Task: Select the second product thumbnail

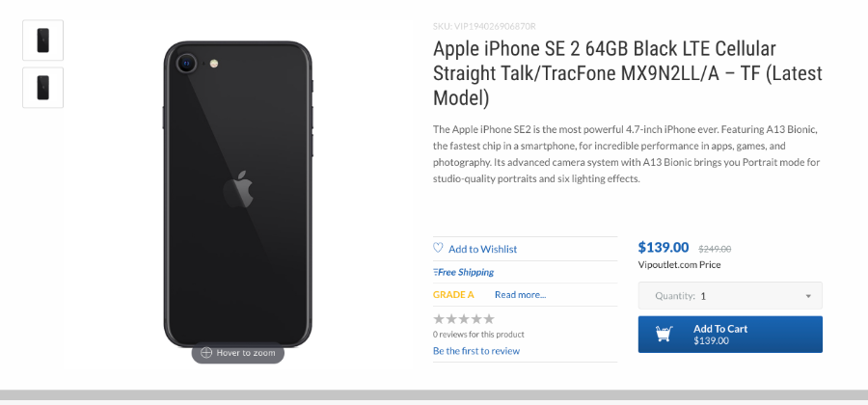Action: (43, 88)
